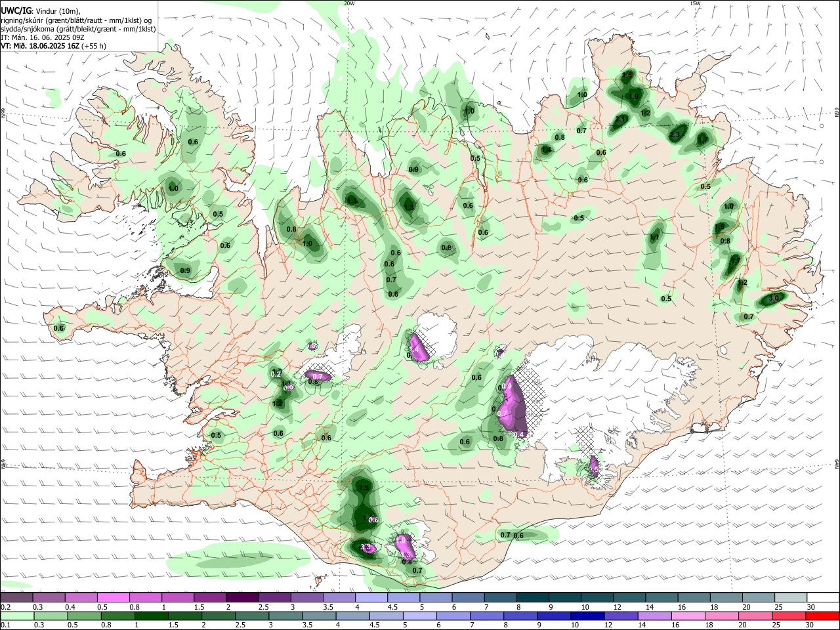The height and width of the screenshot is (630, 840).
Task: Select light pink swatch between 16 and 18, lower legend
Action: (688, 616)
